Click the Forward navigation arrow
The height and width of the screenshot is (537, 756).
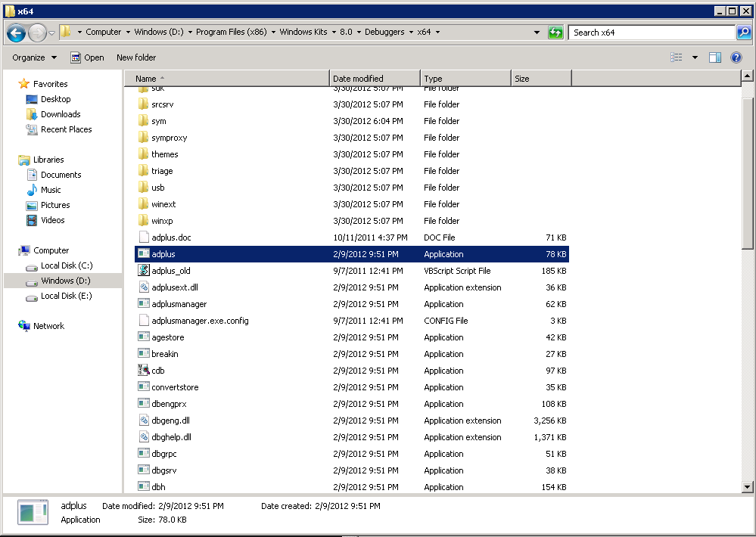click(37, 33)
